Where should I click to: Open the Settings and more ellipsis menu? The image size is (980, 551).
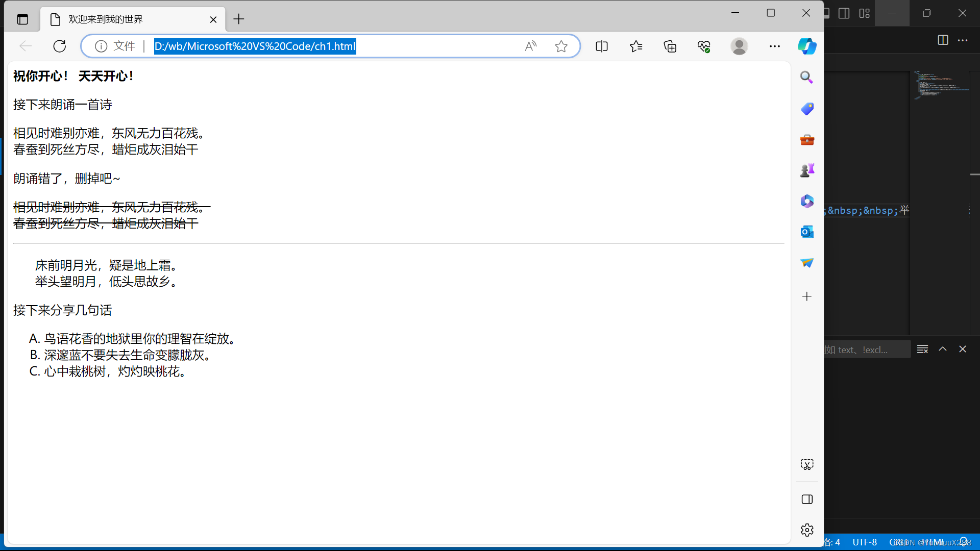(774, 46)
